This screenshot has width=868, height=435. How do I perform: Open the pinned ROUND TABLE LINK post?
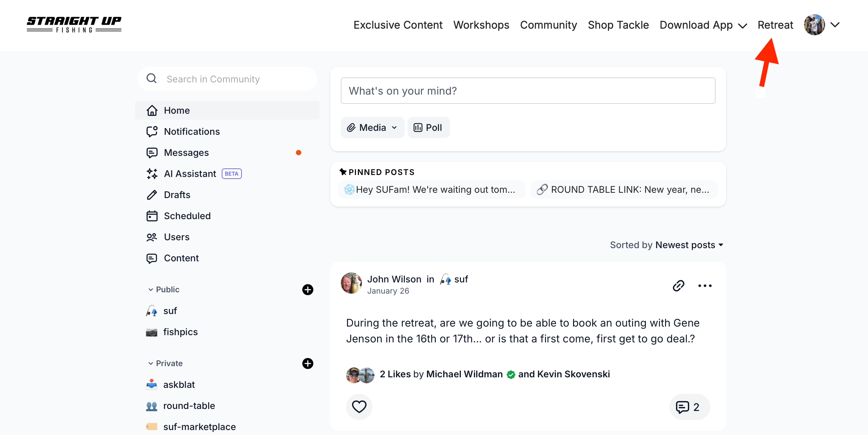tap(624, 189)
